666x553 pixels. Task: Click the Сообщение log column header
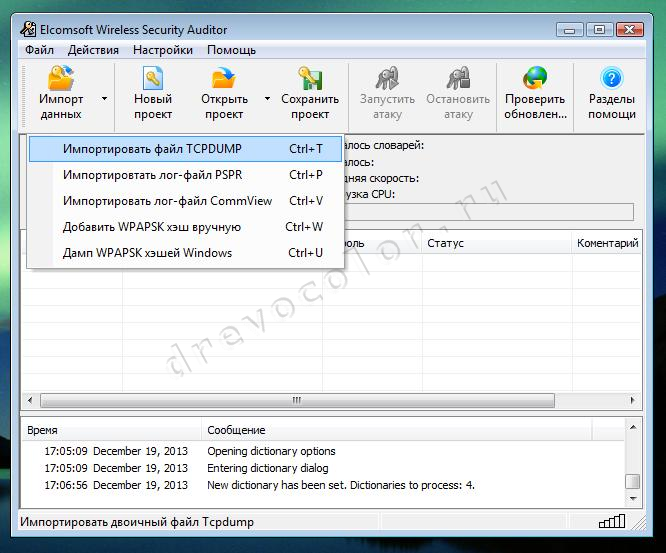(x=396, y=430)
